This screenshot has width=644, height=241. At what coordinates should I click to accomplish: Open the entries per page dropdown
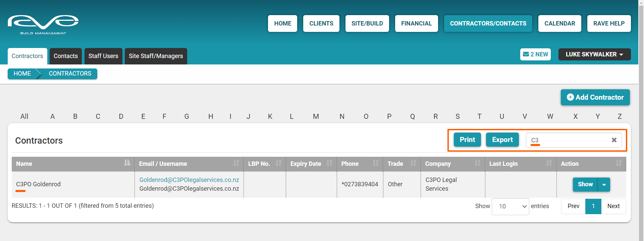(x=510, y=206)
